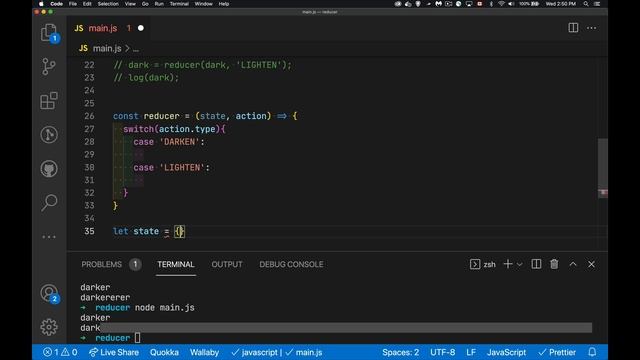Maximize the panel with chevron up

click(573, 264)
